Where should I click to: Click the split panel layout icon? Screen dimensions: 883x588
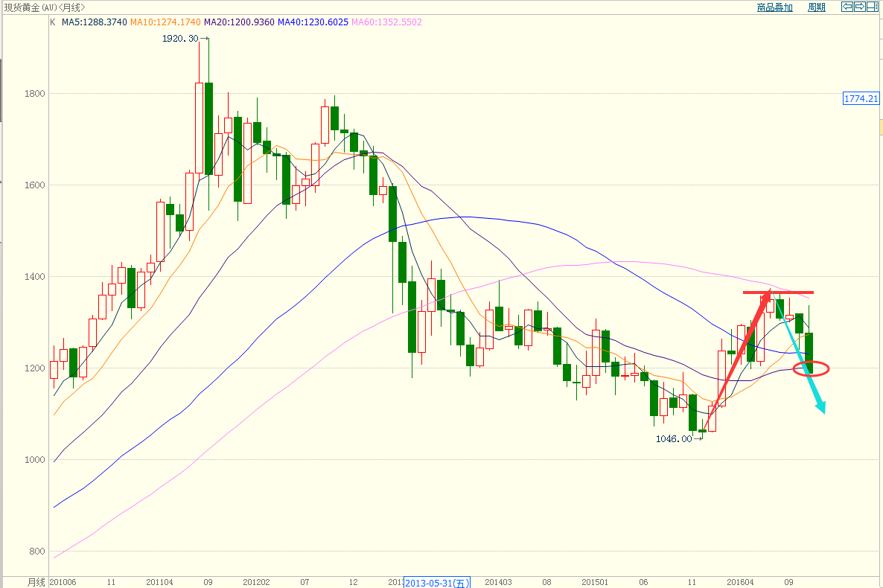[x=873, y=7]
